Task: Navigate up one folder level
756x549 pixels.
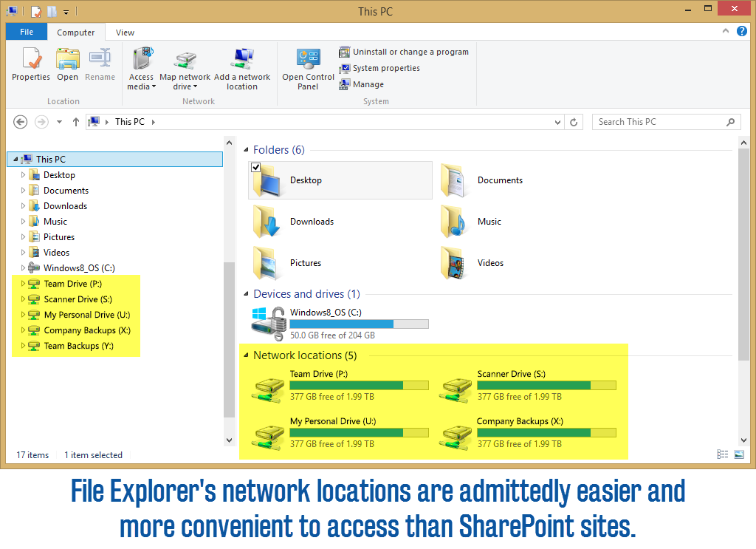Action: click(x=77, y=121)
